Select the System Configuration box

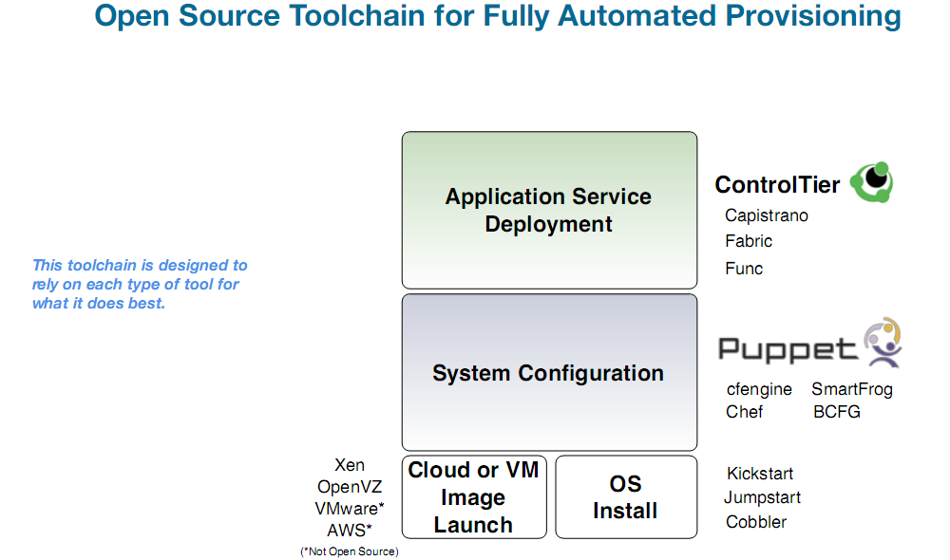[x=549, y=373]
